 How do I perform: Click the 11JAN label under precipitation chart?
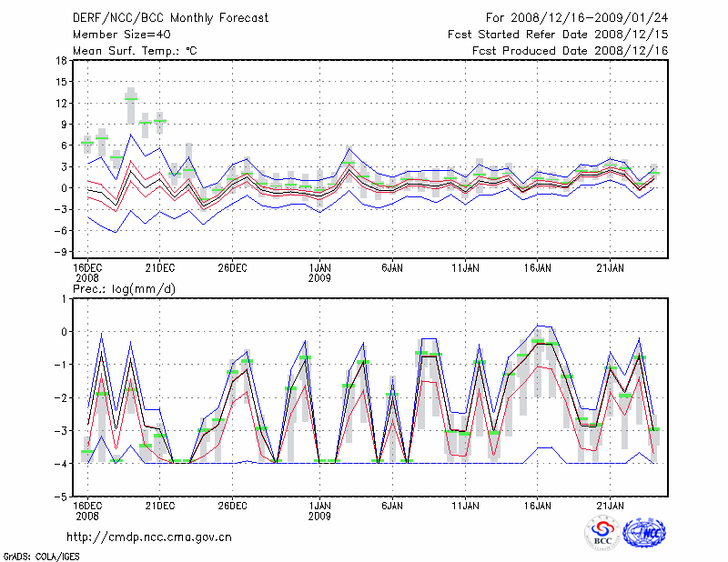tap(465, 504)
